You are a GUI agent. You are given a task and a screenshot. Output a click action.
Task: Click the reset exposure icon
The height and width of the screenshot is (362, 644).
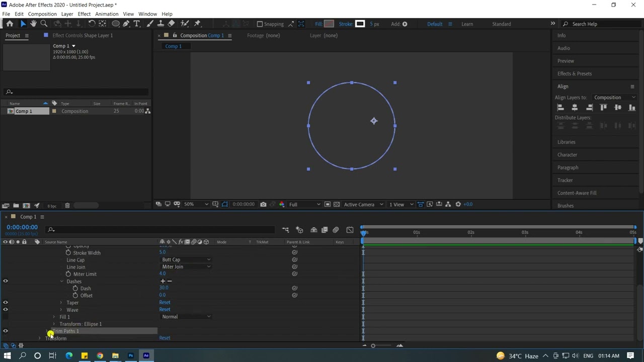(x=458, y=204)
